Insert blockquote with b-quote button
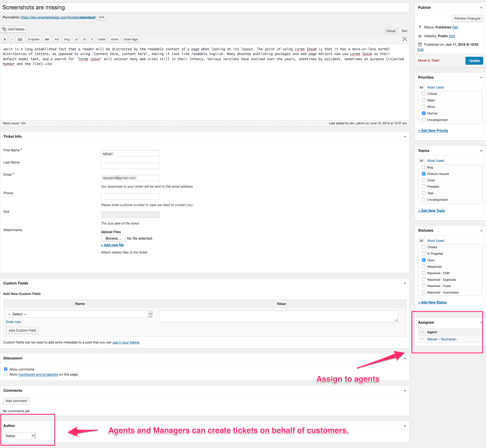486x448 pixels. 34,39
